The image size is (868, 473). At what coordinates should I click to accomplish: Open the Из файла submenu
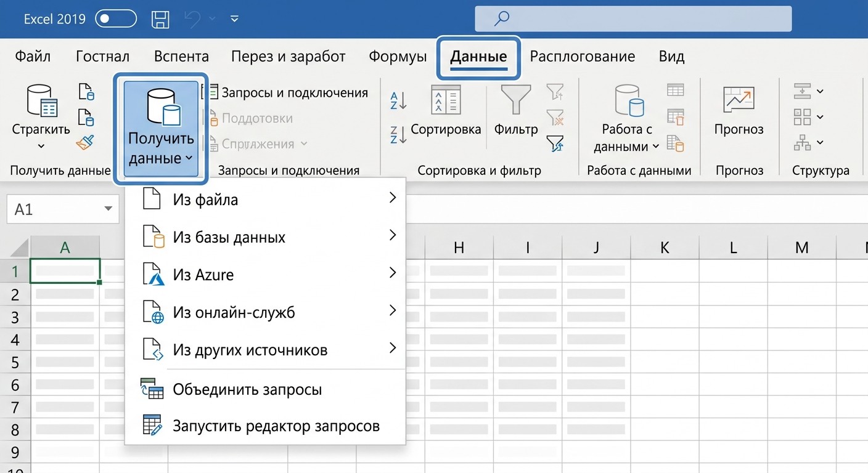[x=265, y=199]
